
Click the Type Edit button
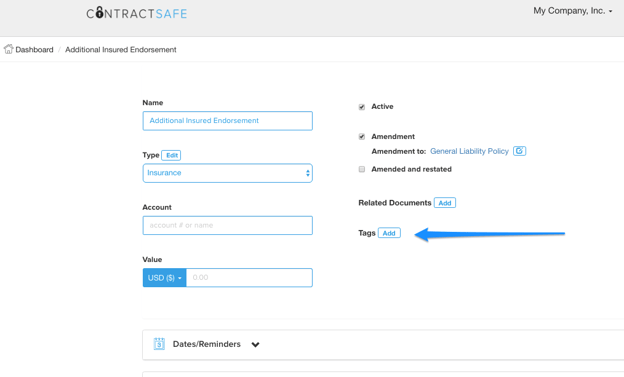(x=172, y=155)
